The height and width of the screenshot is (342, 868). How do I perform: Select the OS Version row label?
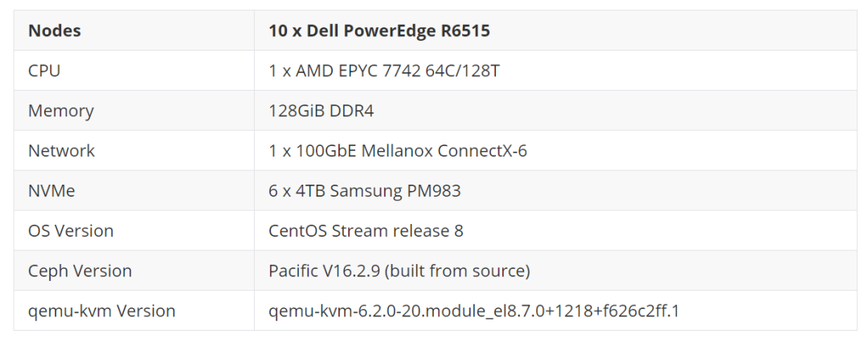(x=71, y=231)
